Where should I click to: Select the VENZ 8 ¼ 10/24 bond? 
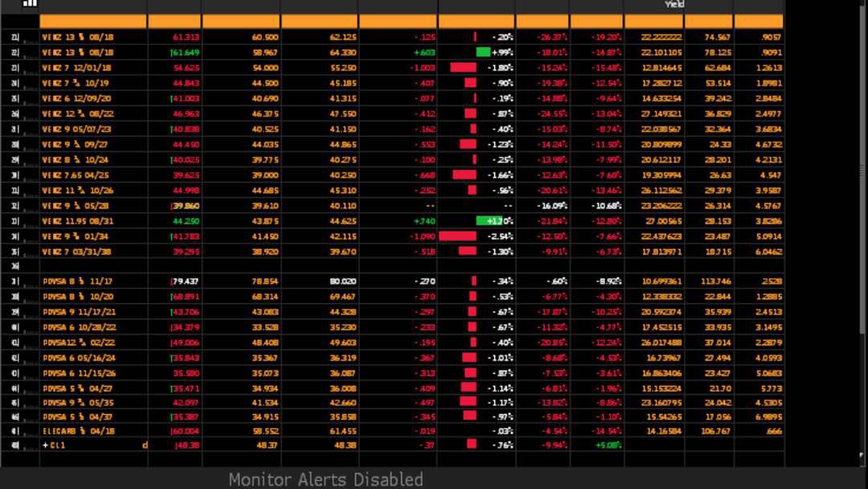tap(76, 160)
